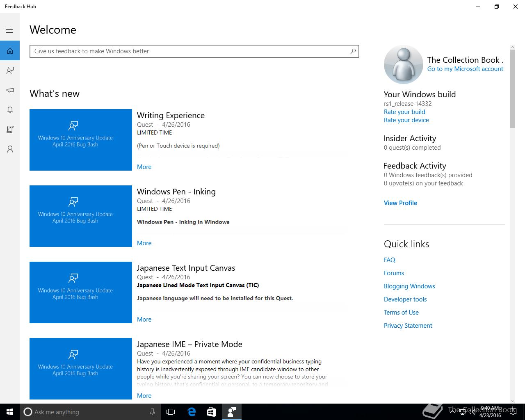Go to my Microsoft account link
Viewport: 525px width, 420px height.
pos(465,69)
